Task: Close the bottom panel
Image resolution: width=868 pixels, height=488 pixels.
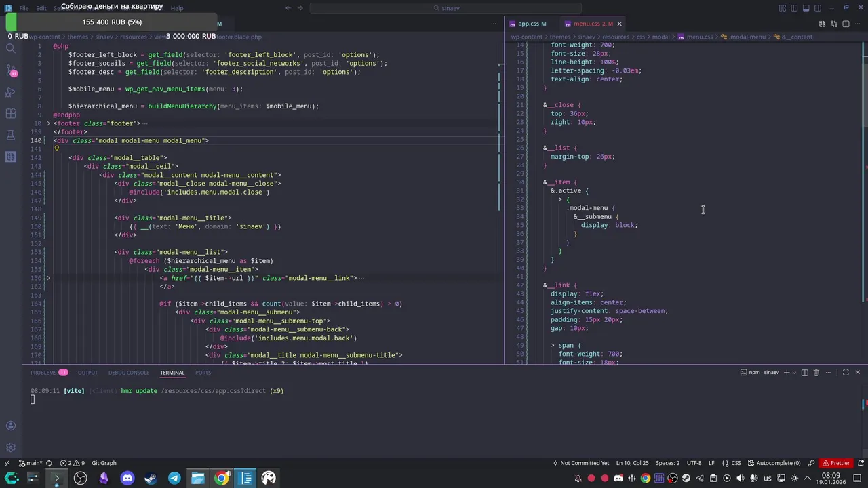Action: 857,372
